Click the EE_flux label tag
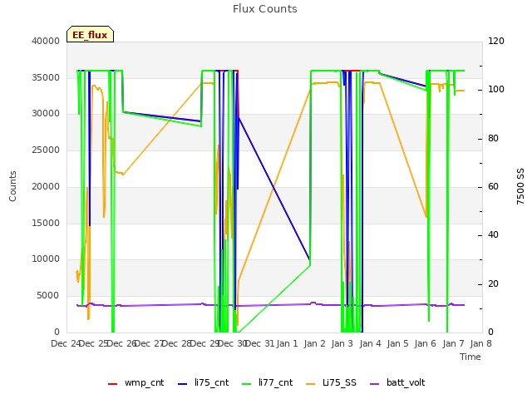 tap(90, 34)
